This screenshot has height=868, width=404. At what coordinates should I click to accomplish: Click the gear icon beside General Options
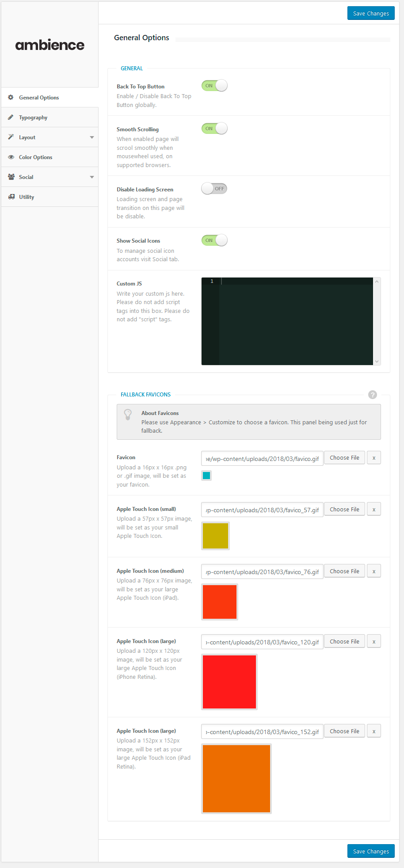(x=11, y=97)
